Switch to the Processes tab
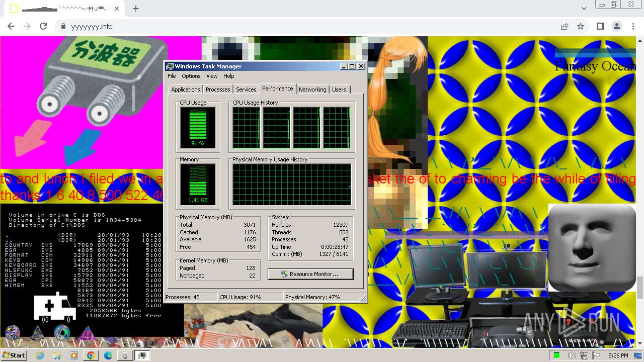Screen dimensions: 644x362 click(x=218, y=89)
